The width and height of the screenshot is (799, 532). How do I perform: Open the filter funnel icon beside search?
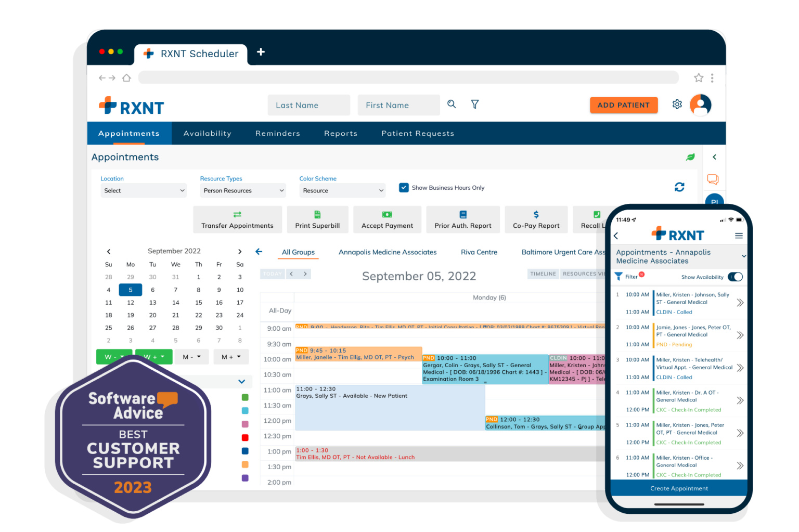click(x=474, y=104)
